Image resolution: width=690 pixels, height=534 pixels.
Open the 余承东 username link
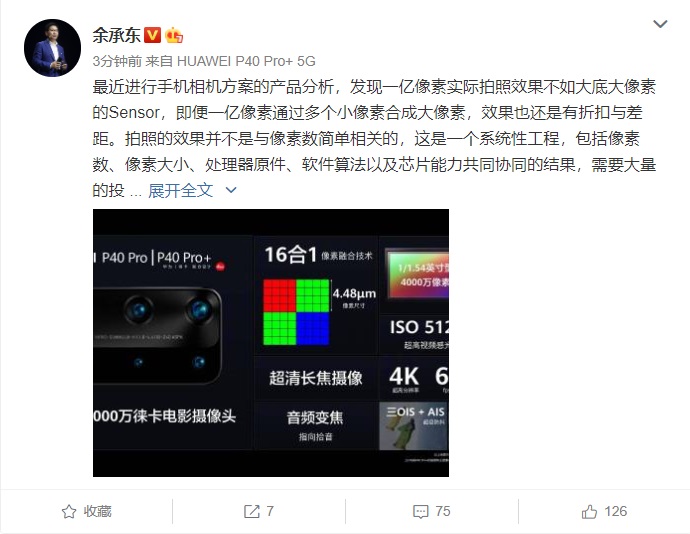[x=116, y=35]
